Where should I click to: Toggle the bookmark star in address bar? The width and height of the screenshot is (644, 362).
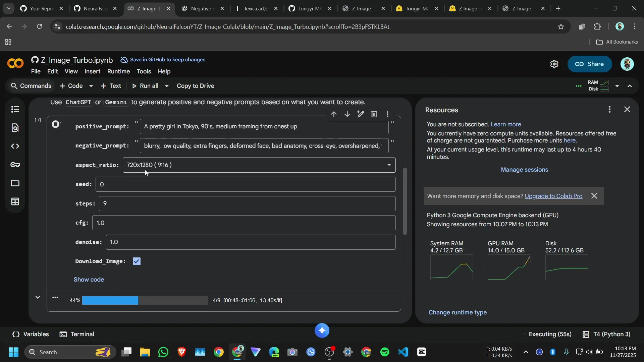[x=561, y=27]
